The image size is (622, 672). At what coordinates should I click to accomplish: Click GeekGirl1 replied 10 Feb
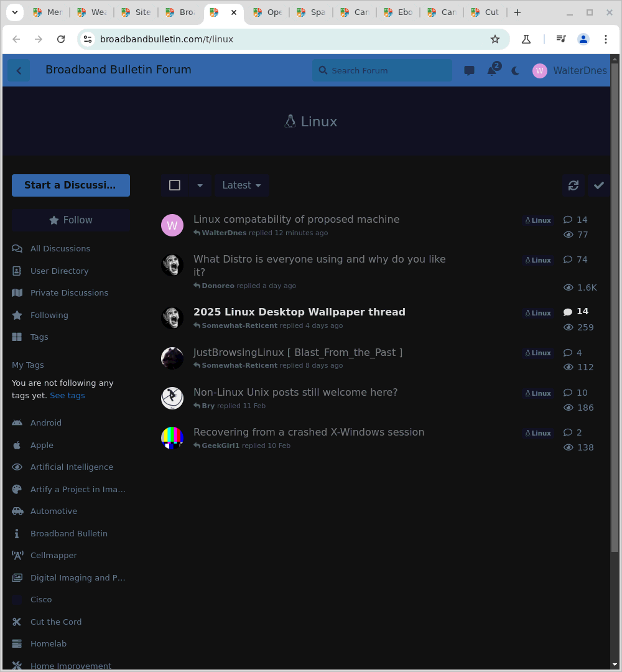242,446
